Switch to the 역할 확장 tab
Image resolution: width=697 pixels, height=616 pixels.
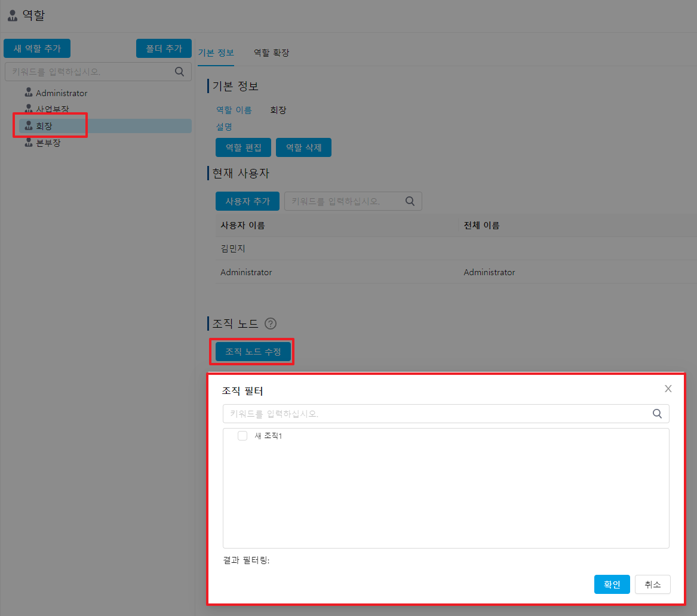click(x=271, y=53)
